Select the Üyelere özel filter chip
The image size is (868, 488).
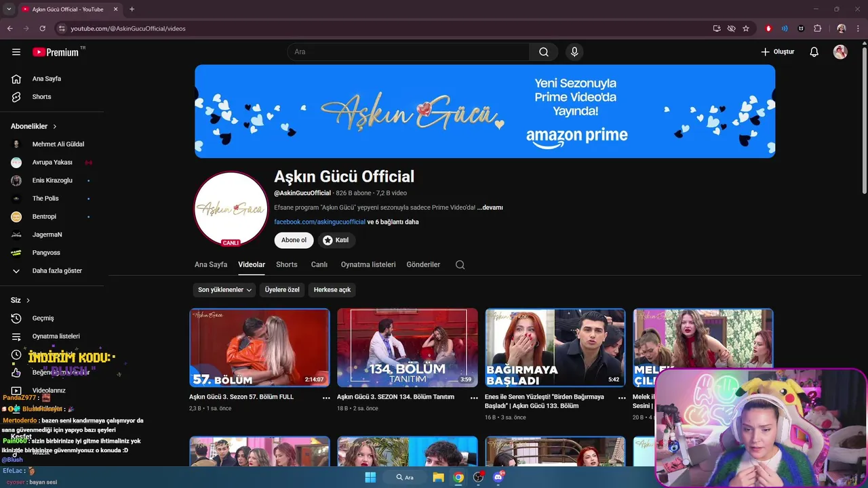tap(282, 290)
